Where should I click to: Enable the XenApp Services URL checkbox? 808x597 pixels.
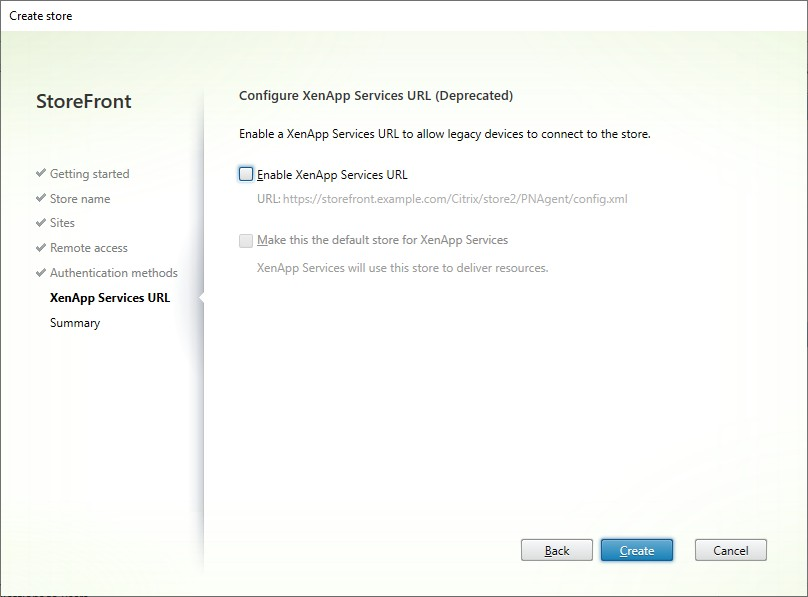(244, 173)
